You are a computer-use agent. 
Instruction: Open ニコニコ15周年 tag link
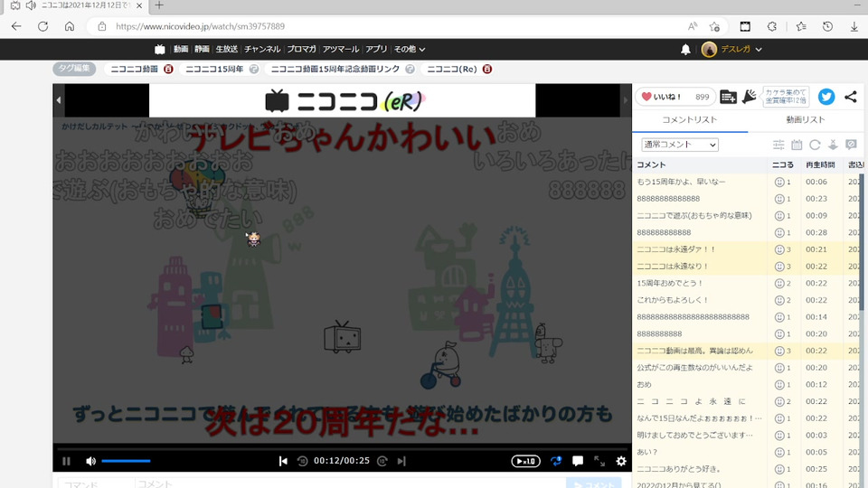click(215, 70)
